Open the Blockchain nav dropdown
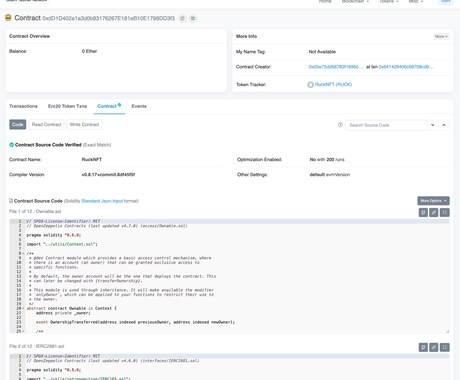The height and width of the screenshot is (380, 460). (355, 2)
